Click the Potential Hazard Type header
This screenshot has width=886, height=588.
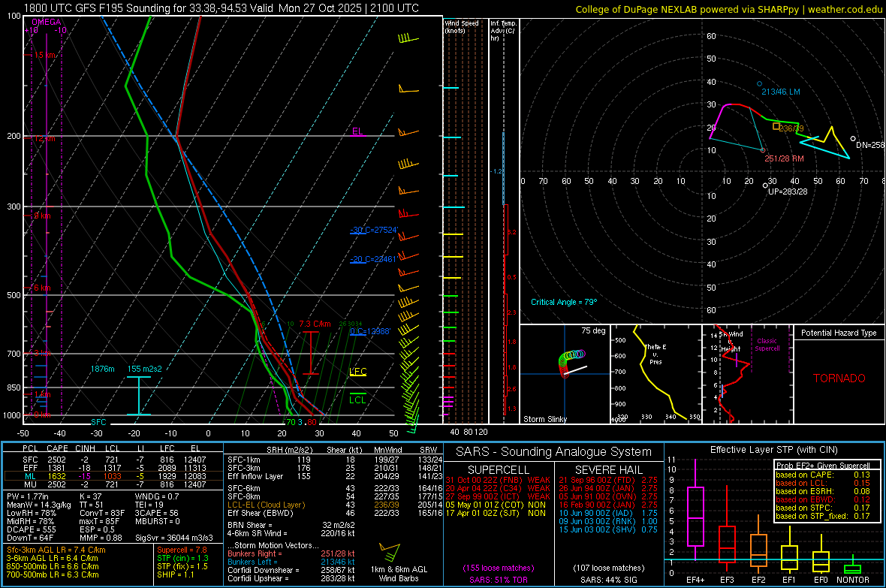[x=839, y=333]
